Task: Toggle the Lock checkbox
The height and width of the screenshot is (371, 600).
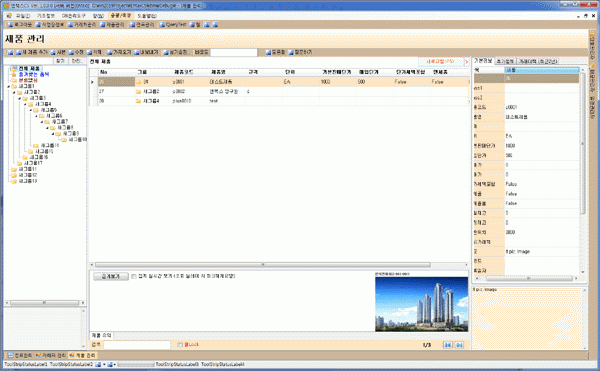Action: pyautogui.click(x=180, y=345)
